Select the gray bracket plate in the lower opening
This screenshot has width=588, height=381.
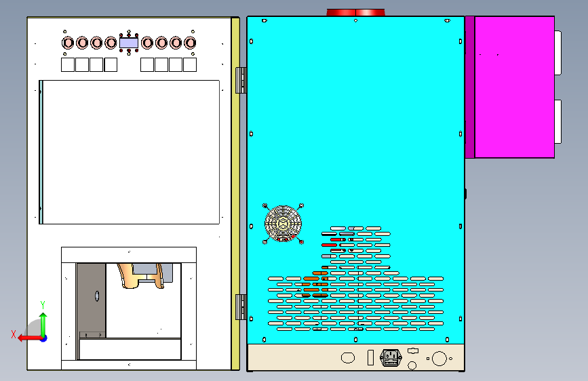[x=91, y=300]
